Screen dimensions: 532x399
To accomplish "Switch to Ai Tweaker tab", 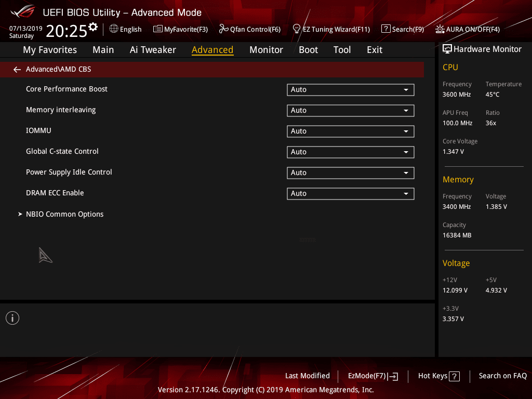I will pyautogui.click(x=153, y=50).
